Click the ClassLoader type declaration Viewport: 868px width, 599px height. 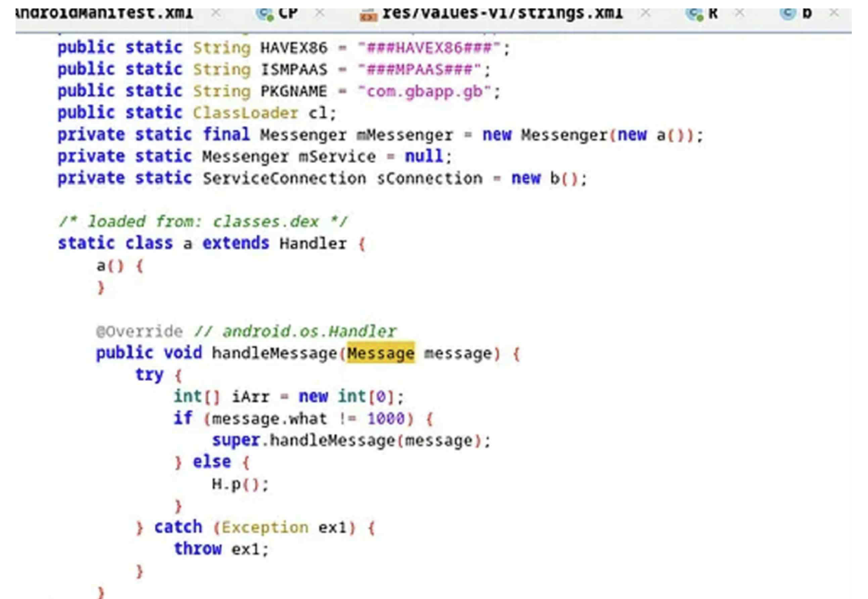click(245, 113)
